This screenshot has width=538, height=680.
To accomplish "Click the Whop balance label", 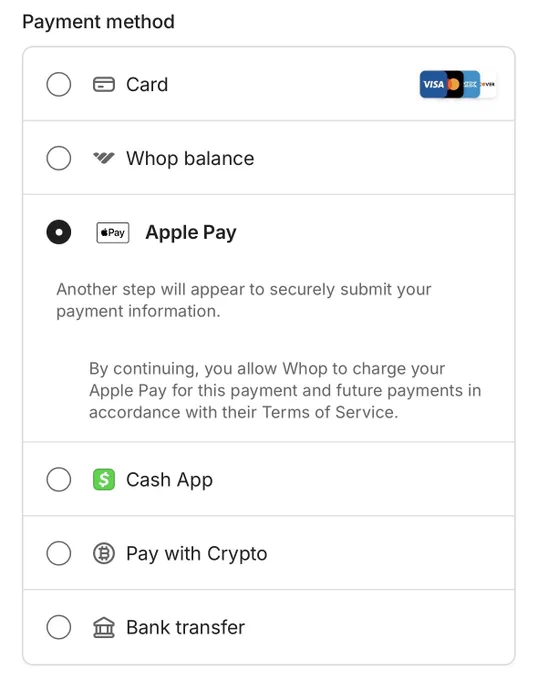I will pyautogui.click(x=190, y=158).
